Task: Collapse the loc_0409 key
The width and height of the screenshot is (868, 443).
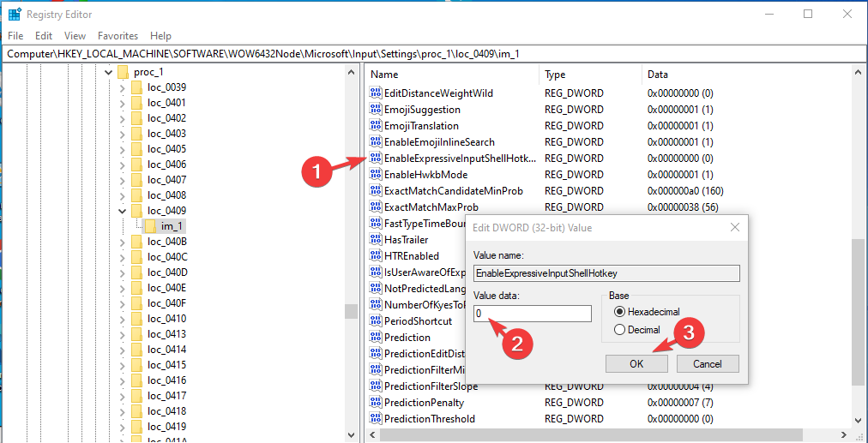Action: click(123, 211)
